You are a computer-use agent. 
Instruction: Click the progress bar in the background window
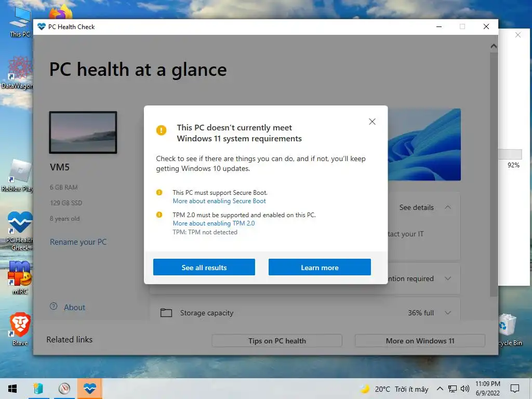[x=510, y=154]
